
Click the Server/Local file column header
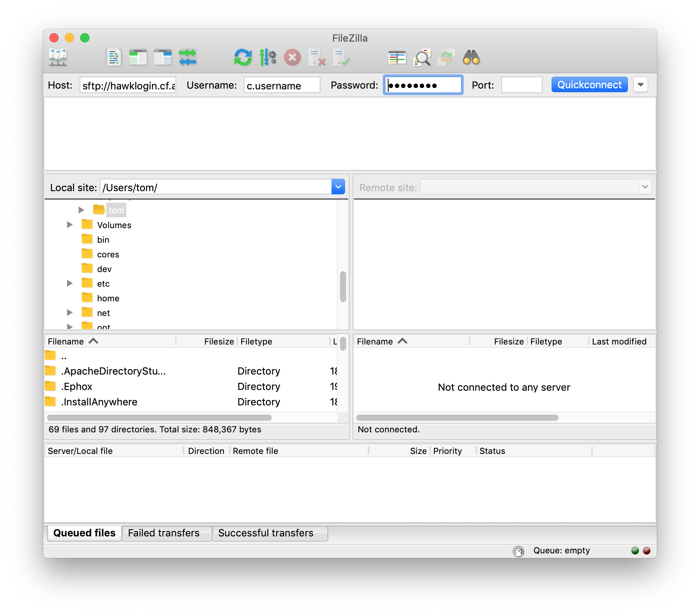(114, 451)
